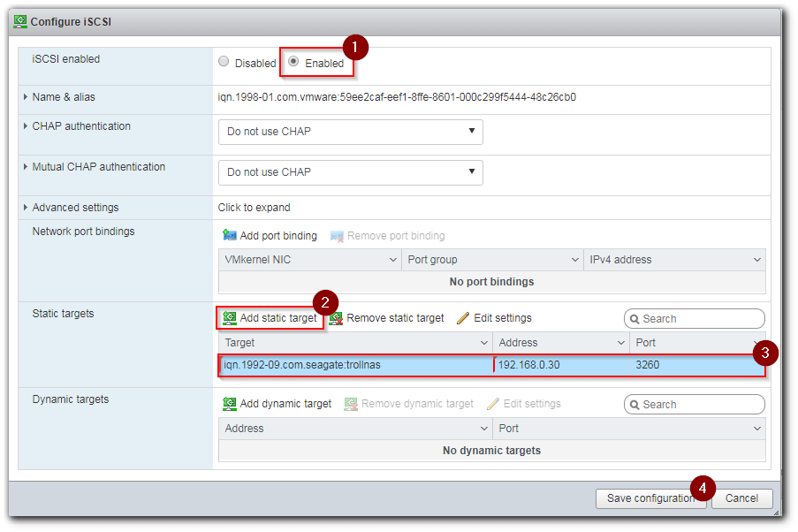Click the Add static target label
Screen dimensions: 798x532
278,317
